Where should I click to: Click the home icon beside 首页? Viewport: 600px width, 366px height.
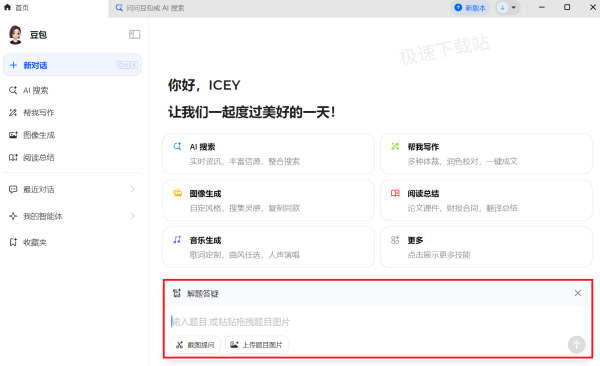7,7
